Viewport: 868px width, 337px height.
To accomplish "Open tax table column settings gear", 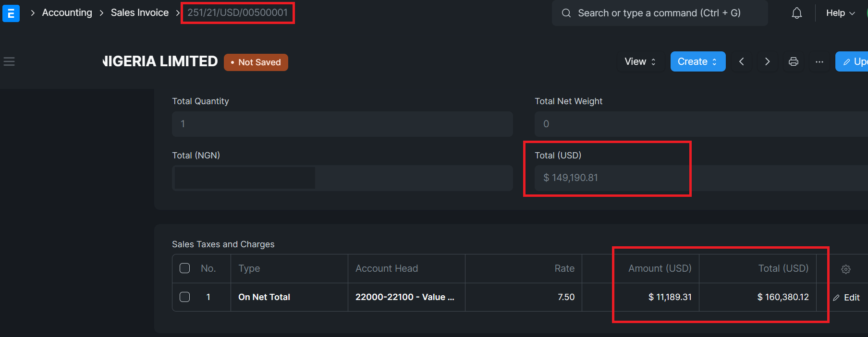I will coord(845,269).
